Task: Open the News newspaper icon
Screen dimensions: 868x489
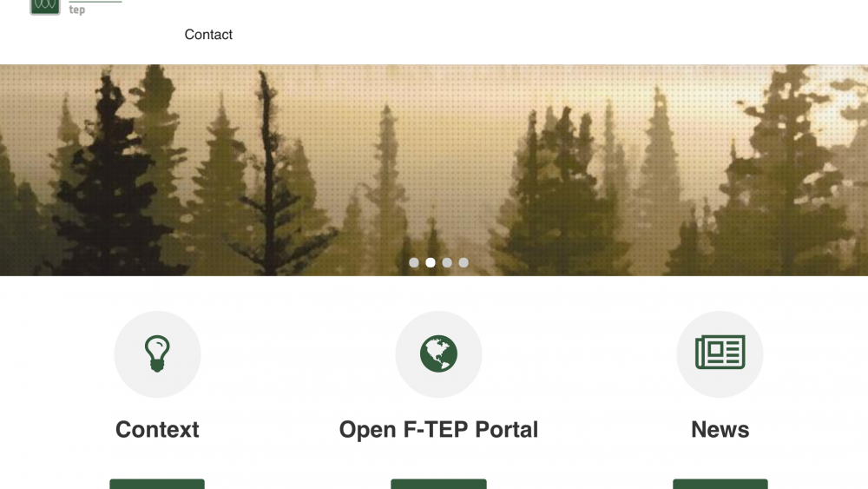Action: click(720, 353)
